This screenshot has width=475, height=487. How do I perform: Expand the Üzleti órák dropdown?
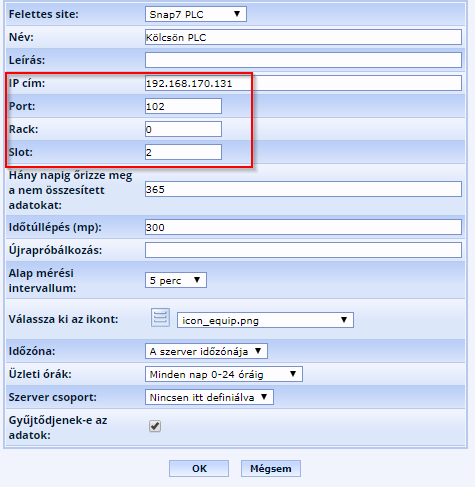tap(224, 374)
